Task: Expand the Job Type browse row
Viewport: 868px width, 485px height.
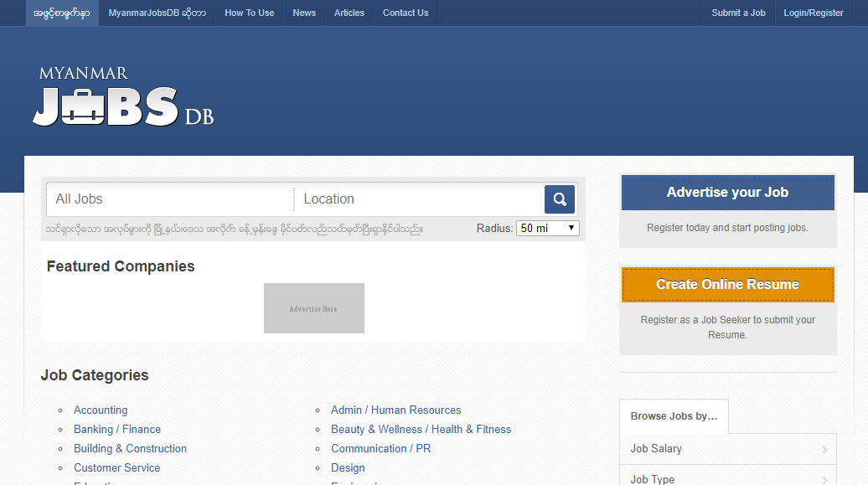Action: click(727, 477)
